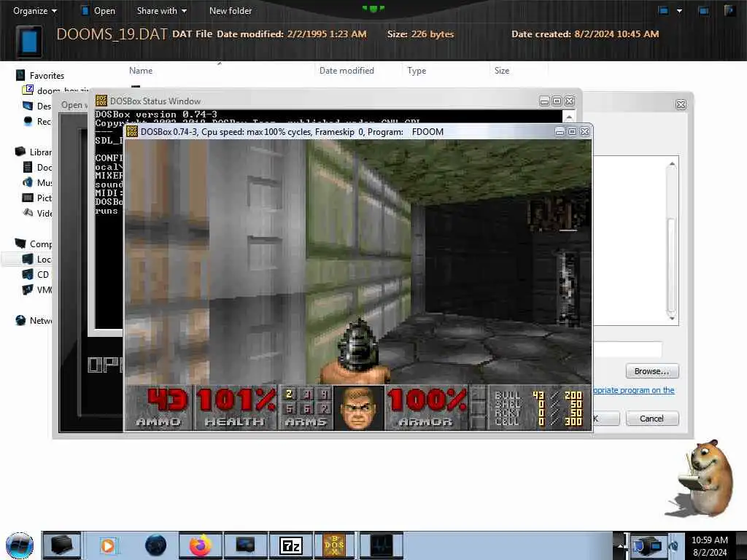This screenshot has width=747, height=560.
Task: Click the scroll down arrow in program list
Action: [x=672, y=318]
